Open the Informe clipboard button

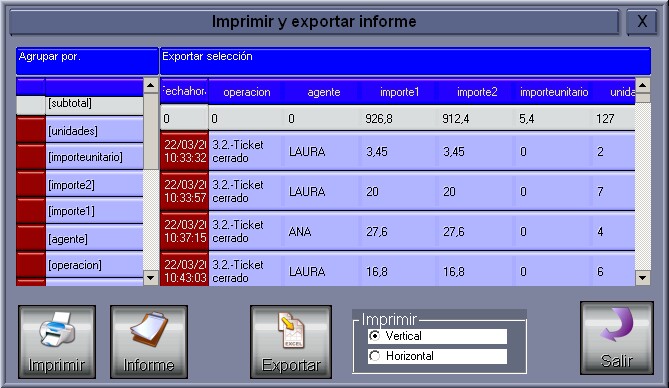149,341
